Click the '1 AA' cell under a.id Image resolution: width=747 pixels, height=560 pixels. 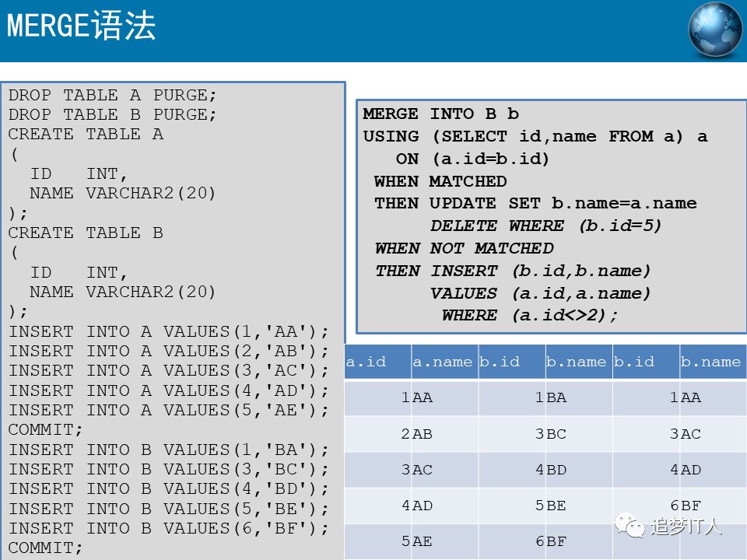[x=378, y=397]
